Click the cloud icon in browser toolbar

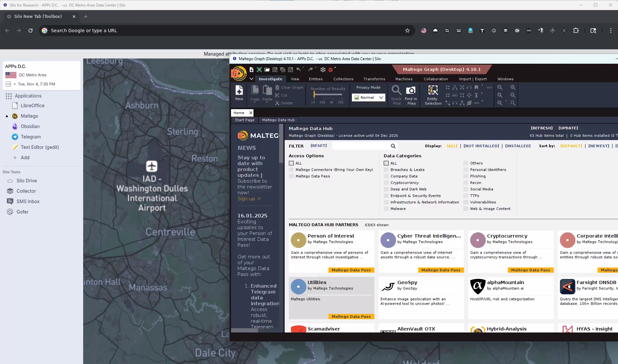pyautogui.click(x=435, y=31)
